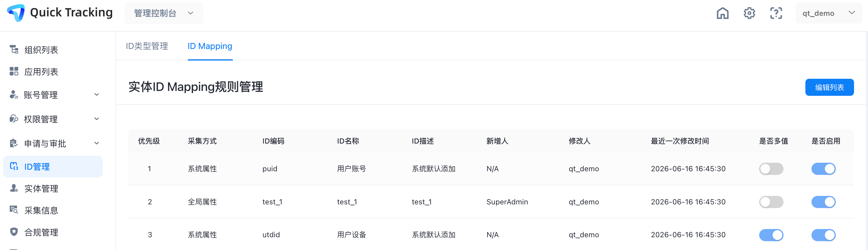Open the qt_demo account dropdown
Screen dimensions: 868x250
click(x=828, y=13)
